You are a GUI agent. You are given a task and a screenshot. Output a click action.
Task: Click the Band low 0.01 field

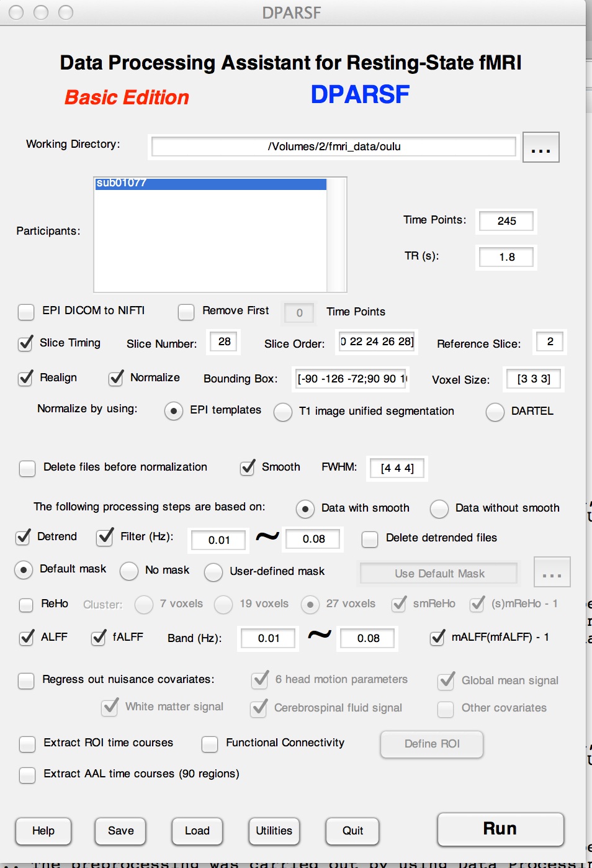pos(268,638)
